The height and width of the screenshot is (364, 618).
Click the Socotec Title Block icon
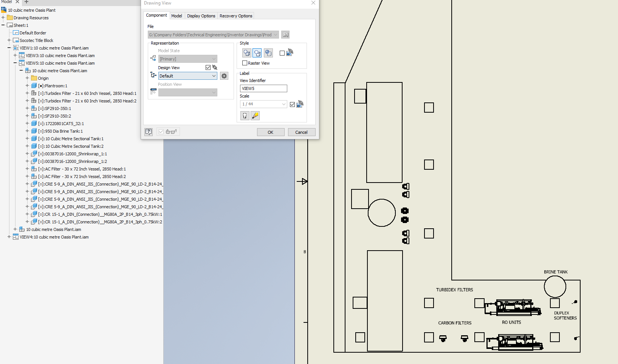16,40
